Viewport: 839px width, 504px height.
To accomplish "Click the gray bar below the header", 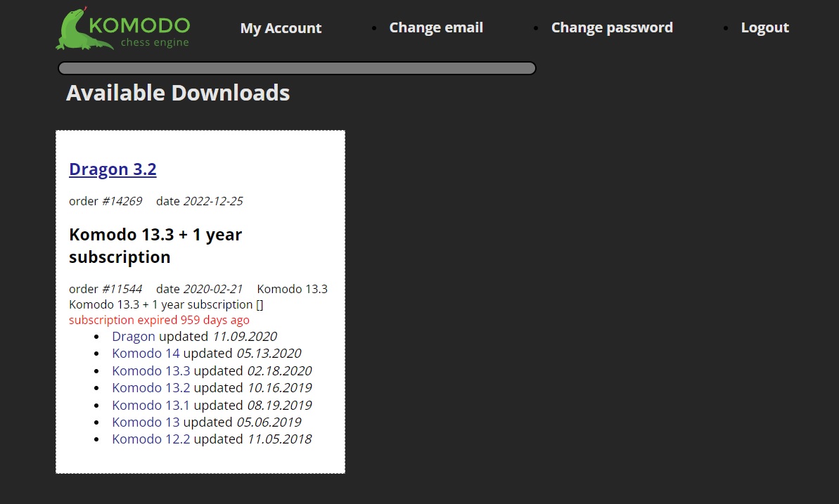I will coord(297,68).
